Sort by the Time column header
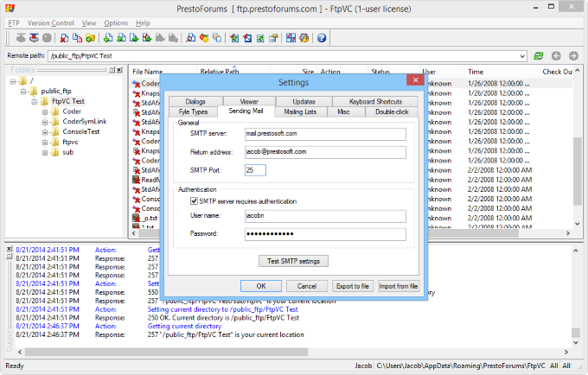This screenshot has width=588, height=375. (501, 72)
